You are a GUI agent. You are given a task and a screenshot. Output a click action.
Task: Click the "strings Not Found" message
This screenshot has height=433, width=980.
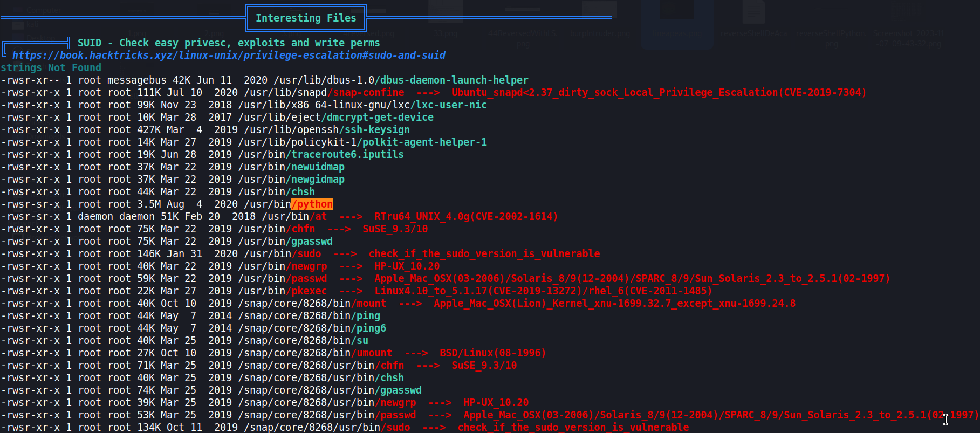(51, 67)
